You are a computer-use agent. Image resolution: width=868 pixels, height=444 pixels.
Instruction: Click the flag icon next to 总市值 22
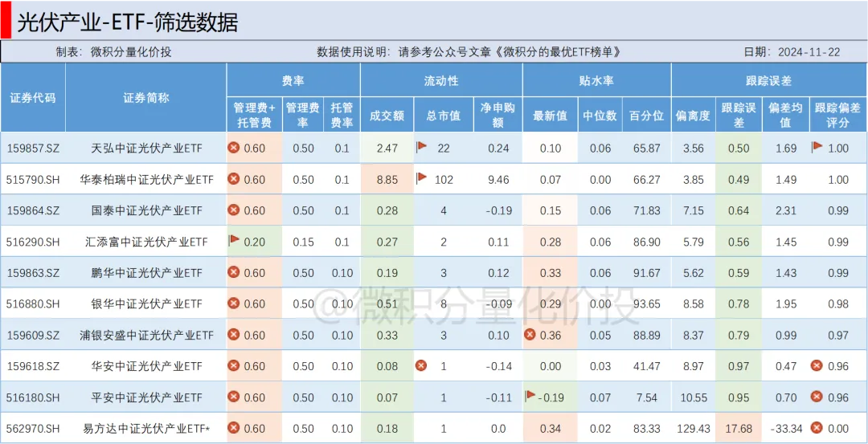(422, 147)
